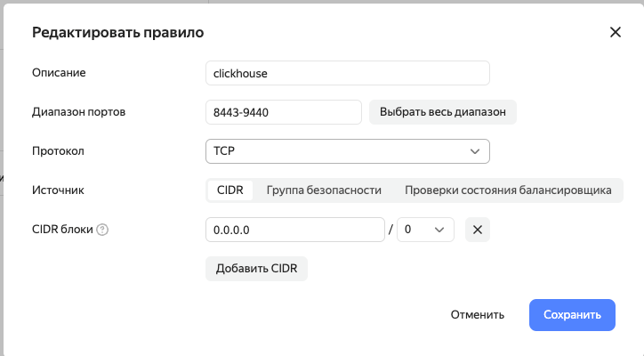Viewport: 644px width, 356px height.
Task: Click Отменить to cancel editing
Action: (478, 315)
